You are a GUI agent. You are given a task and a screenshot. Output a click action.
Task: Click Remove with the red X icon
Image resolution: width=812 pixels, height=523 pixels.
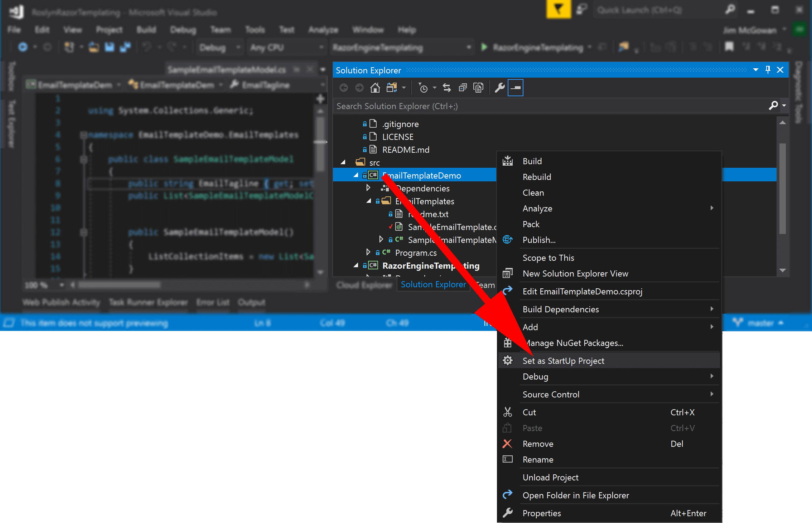(x=609, y=444)
